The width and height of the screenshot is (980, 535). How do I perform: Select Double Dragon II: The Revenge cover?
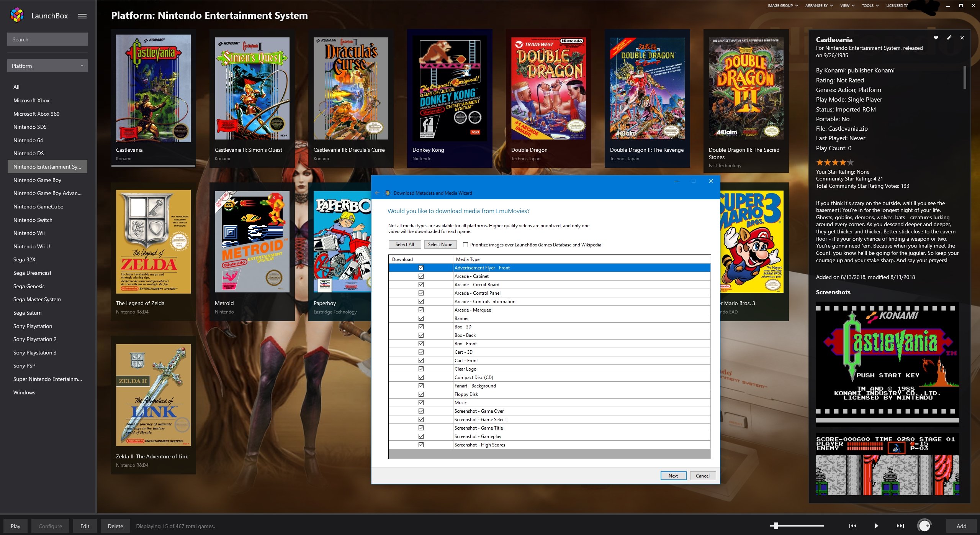point(647,88)
